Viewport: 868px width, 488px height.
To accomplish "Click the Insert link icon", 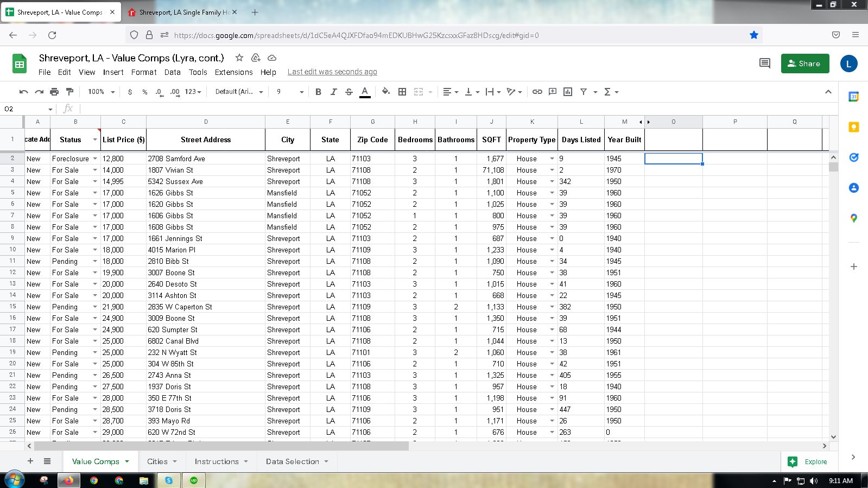I will (x=537, y=92).
